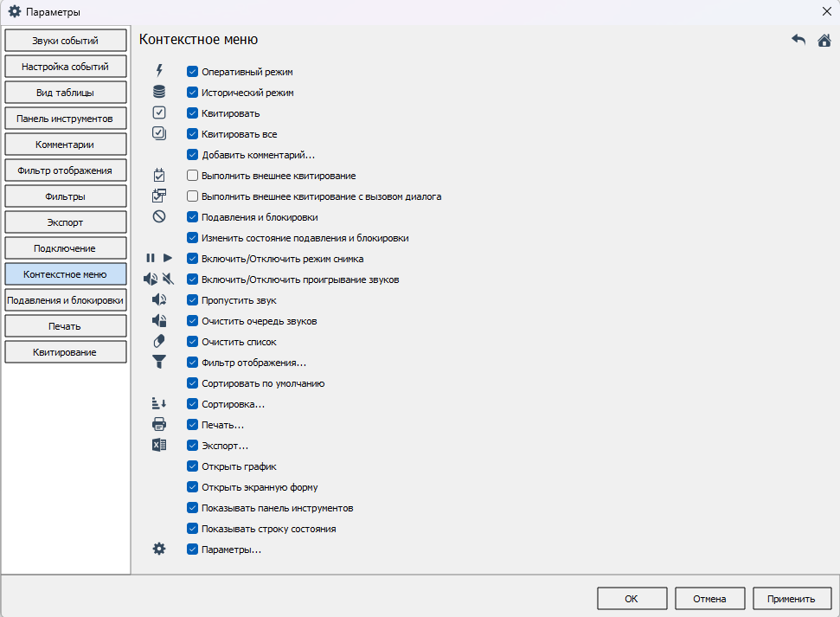Click the database icon for Исторический режим
The image size is (840, 617).
(158, 92)
